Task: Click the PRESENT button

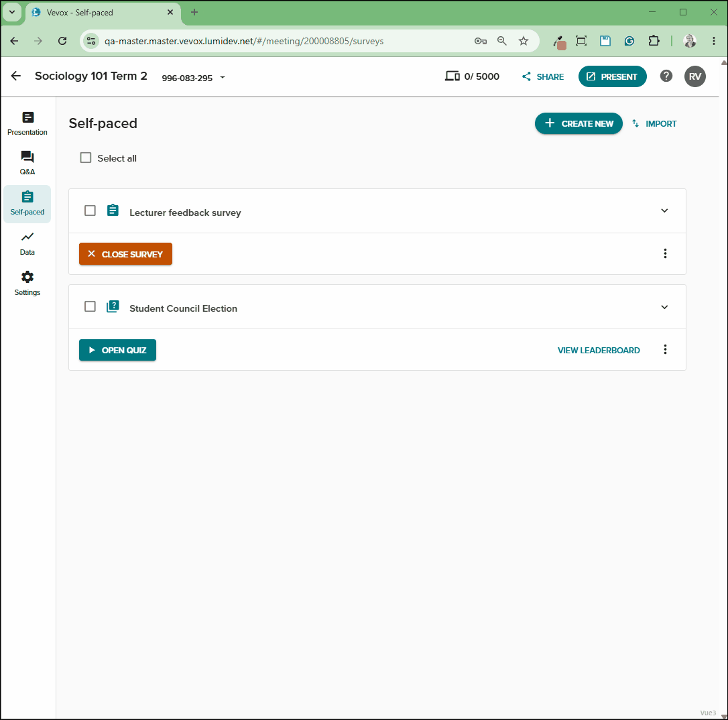Action: point(613,76)
